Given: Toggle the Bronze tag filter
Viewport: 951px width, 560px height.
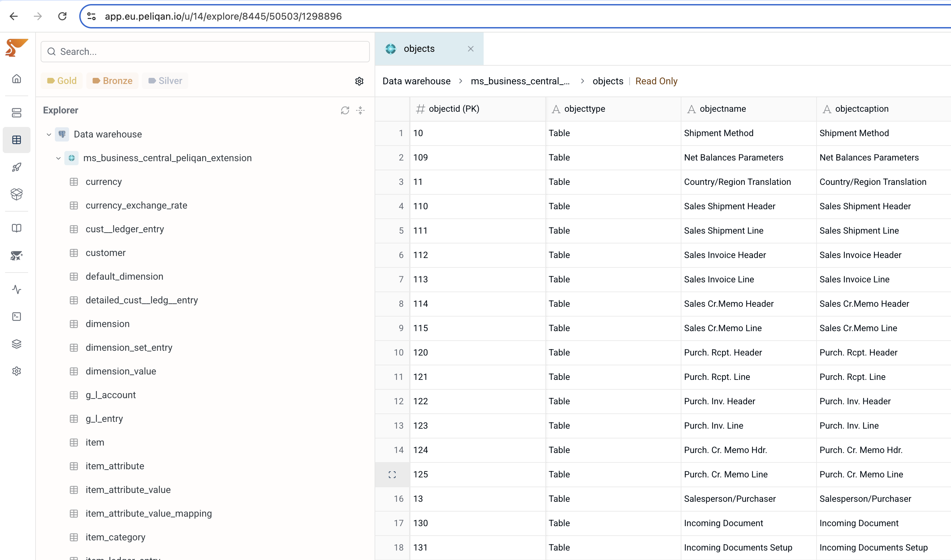Looking at the screenshot, I should (x=112, y=81).
